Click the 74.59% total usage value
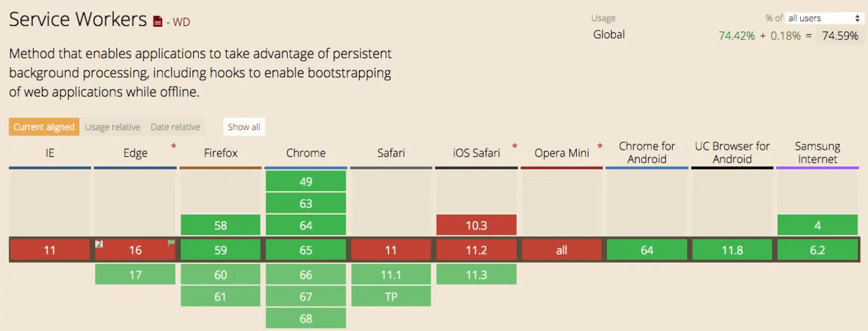 coord(840,36)
